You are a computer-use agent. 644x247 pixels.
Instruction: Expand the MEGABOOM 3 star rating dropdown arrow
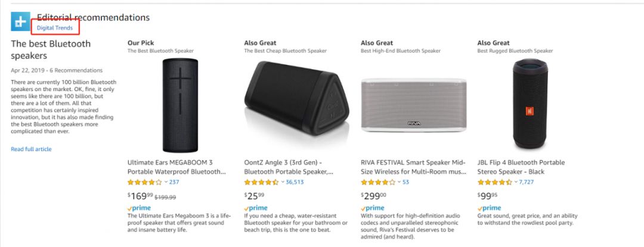click(166, 182)
